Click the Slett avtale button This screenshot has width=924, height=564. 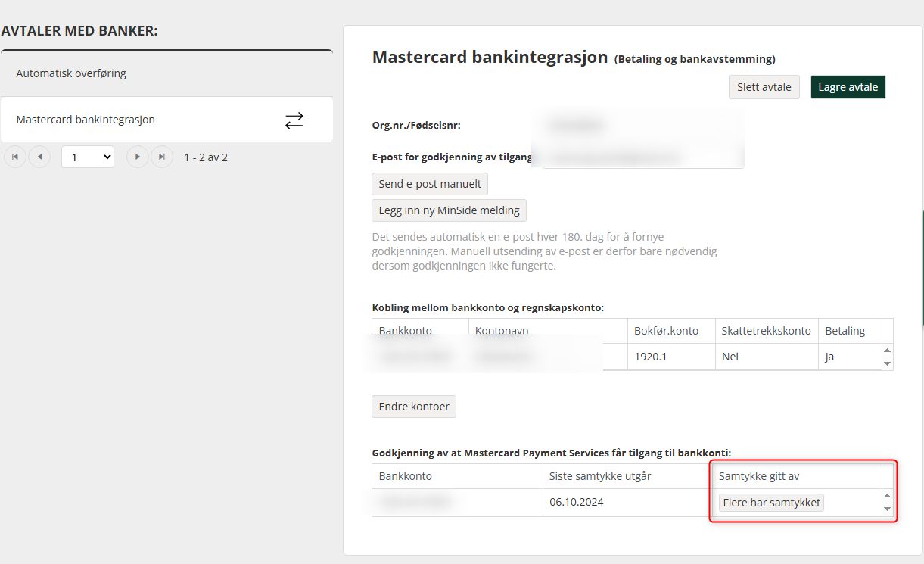click(x=764, y=87)
